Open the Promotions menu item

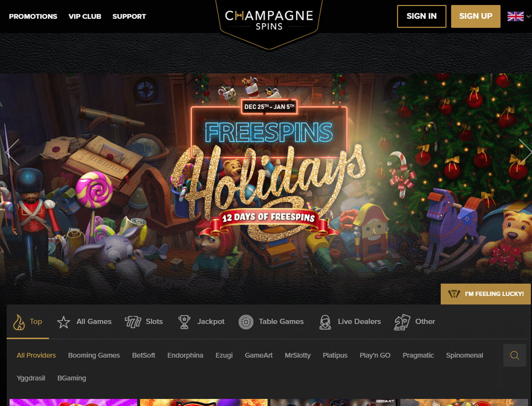pyautogui.click(x=33, y=17)
